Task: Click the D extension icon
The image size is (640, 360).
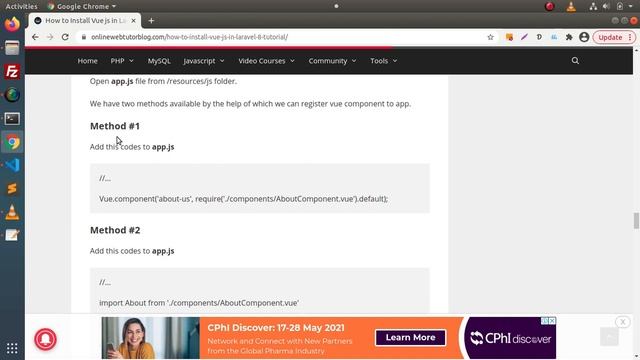Action: tap(539, 37)
